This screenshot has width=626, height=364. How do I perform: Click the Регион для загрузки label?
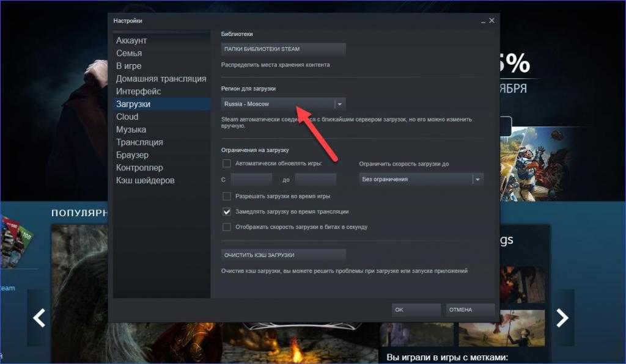coord(248,89)
